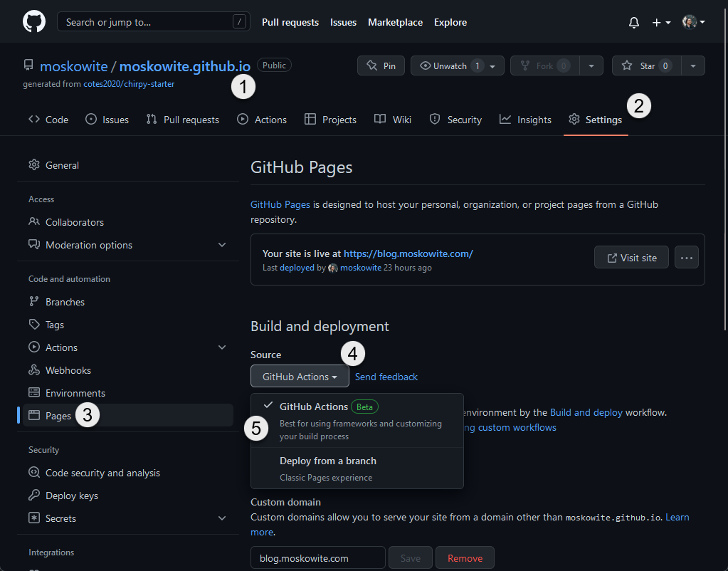
Task: Open moskowite profile link in deploy line
Action: pyautogui.click(x=360, y=268)
